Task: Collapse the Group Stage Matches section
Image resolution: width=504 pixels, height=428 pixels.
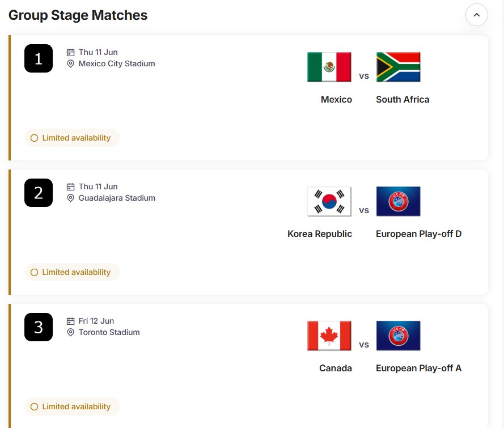Action: tap(476, 15)
